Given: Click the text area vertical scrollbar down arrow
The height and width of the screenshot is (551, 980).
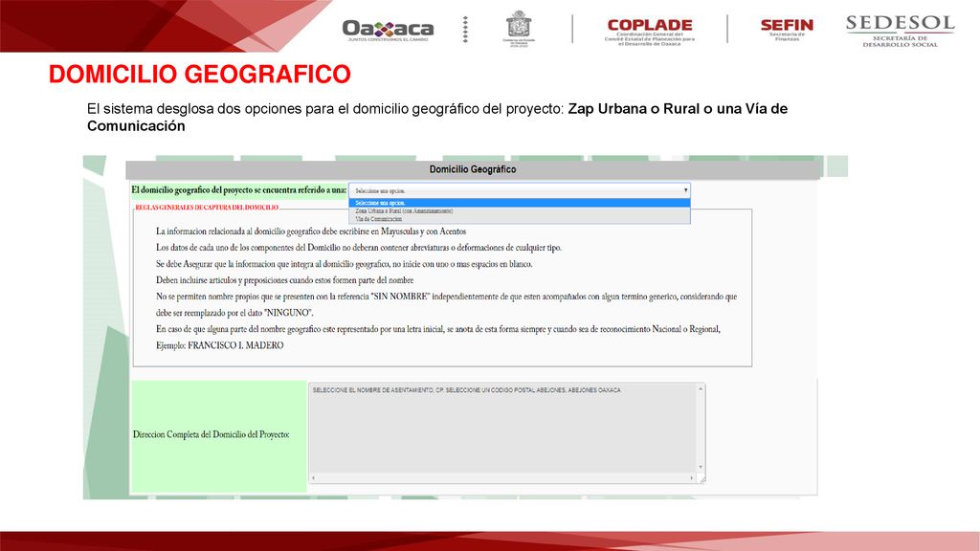Looking at the screenshot, I should coord(701,467).
